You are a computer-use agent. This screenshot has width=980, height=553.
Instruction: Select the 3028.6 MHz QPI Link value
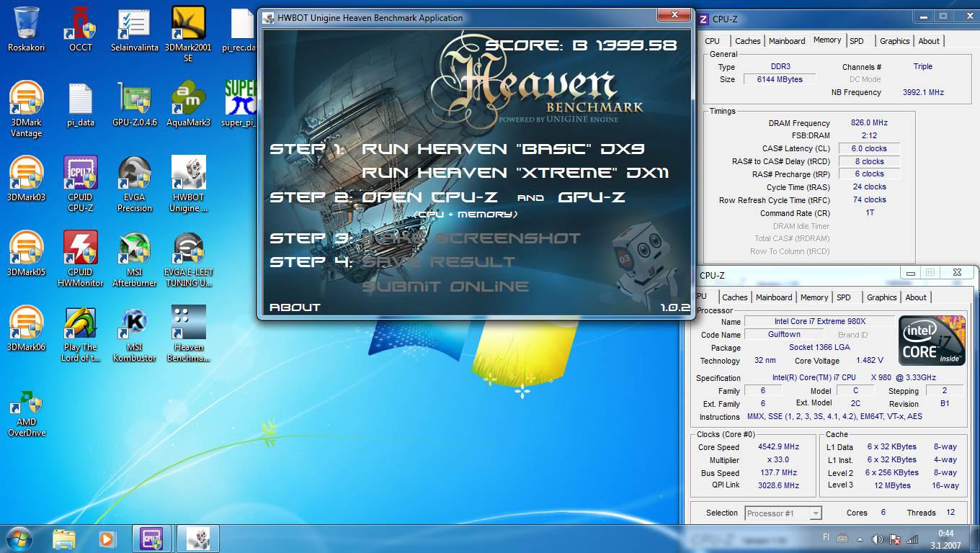pyautogui.click(x=778, y=486)
